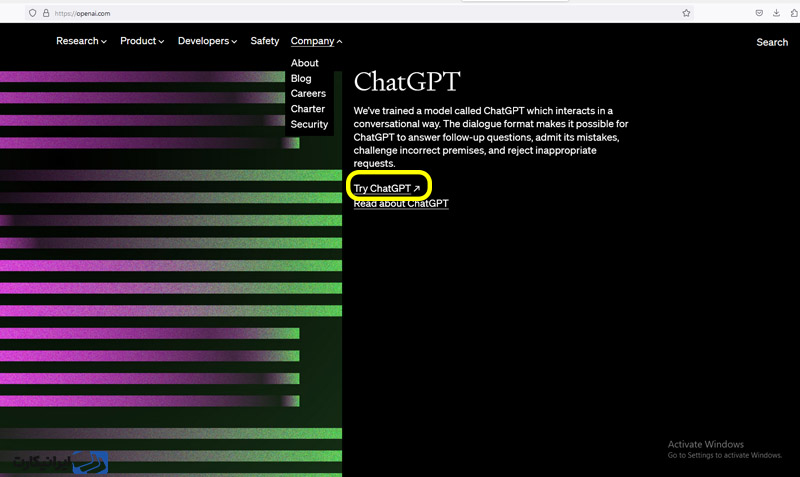Image resolution: width=800 pixels, height=477 pixels.
Task: Select Charter in the Company menu
Action: point(308,109)
